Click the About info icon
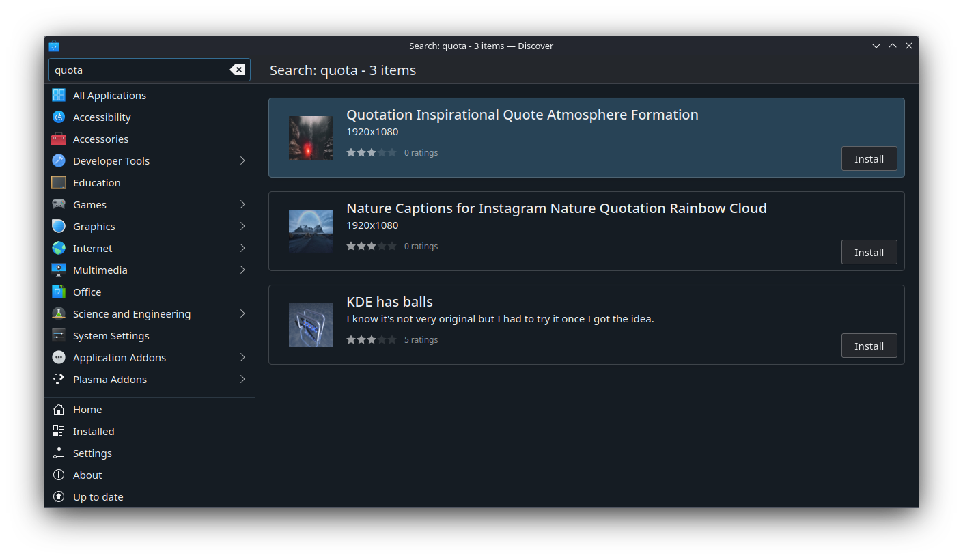 pos(59,475)
